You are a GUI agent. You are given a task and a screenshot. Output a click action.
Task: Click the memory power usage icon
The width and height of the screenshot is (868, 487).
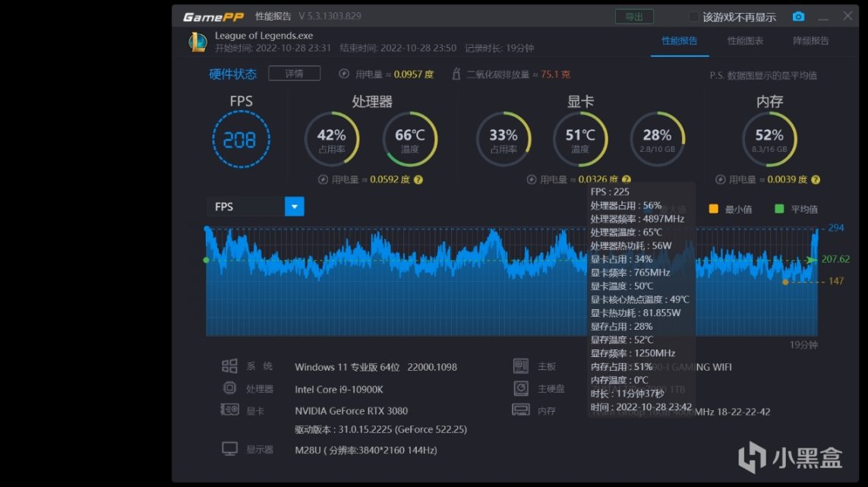tap(720, 179)
